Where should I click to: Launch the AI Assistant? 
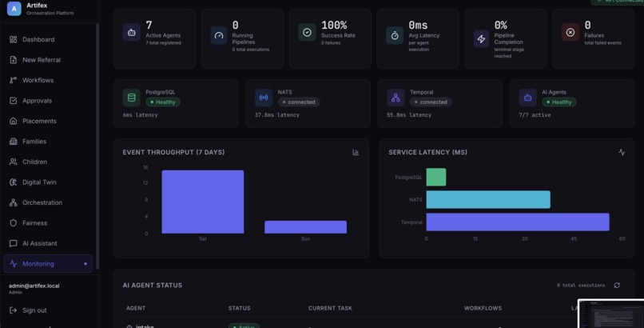48,243
